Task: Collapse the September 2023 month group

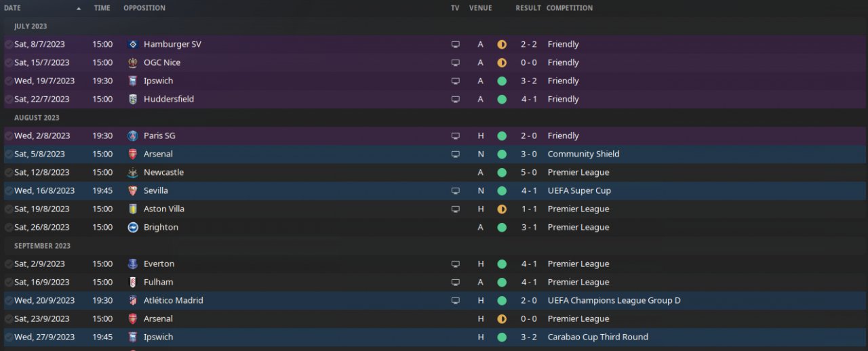Action: (42, 246)
